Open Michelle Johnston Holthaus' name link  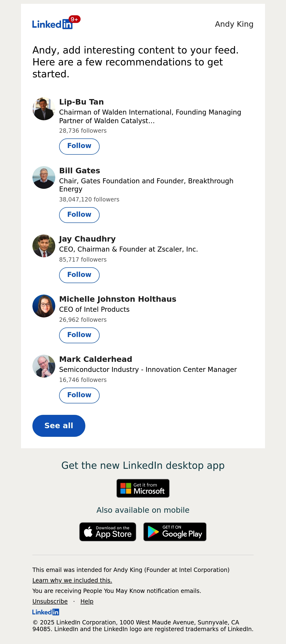tap(118, 299)
